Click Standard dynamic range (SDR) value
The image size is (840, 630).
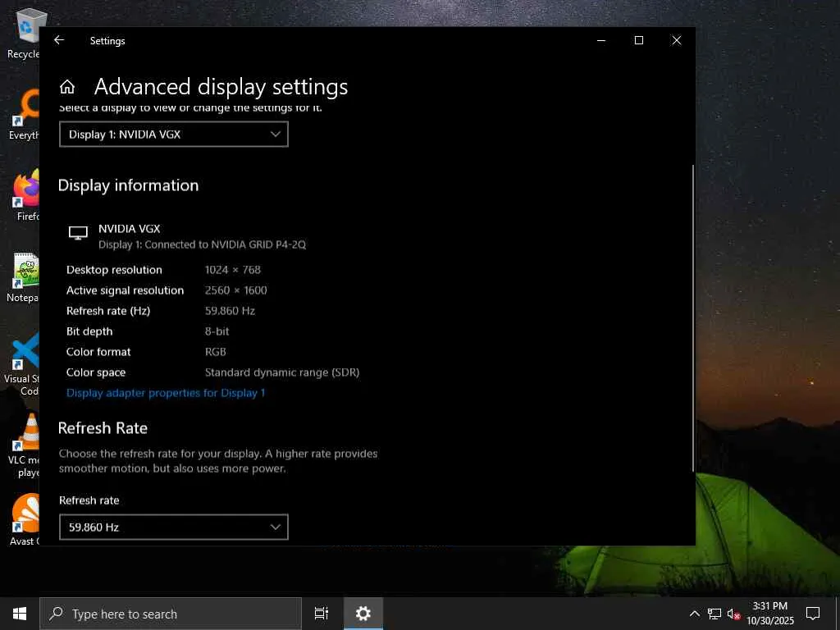(x=282, y=372)
